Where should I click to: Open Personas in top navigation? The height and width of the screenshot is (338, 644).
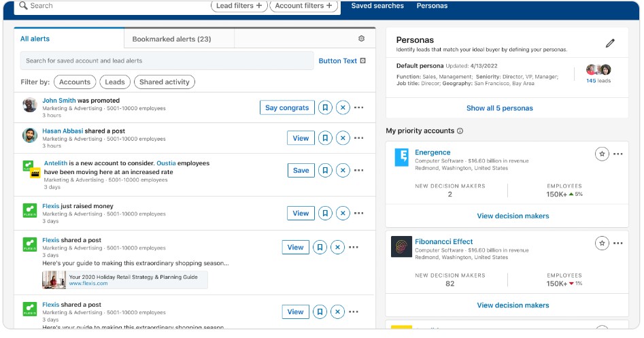coord(432,5)
